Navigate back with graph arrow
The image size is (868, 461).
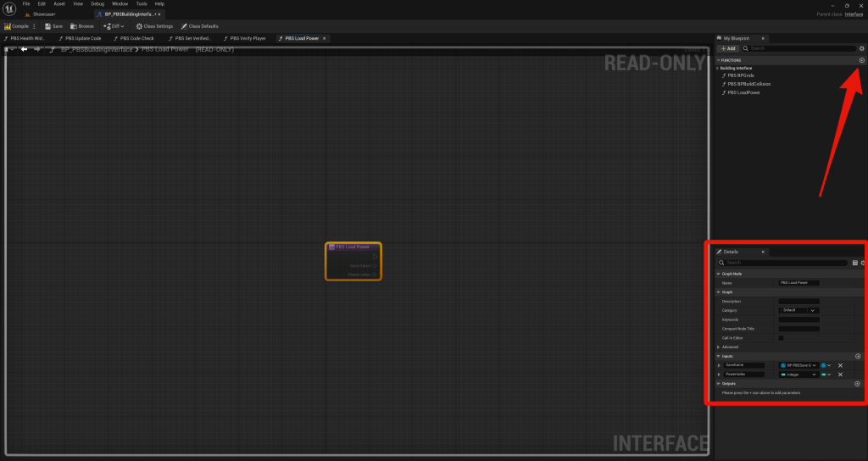25,49
